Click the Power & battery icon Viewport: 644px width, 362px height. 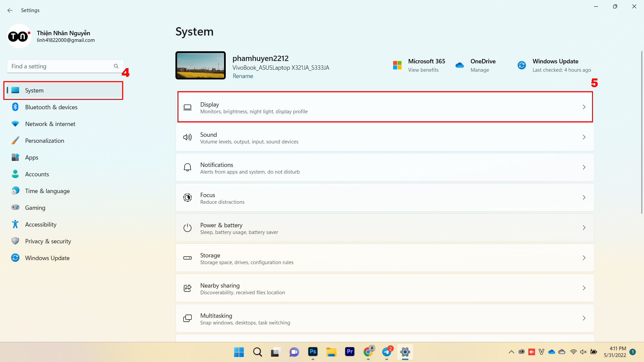187,228
